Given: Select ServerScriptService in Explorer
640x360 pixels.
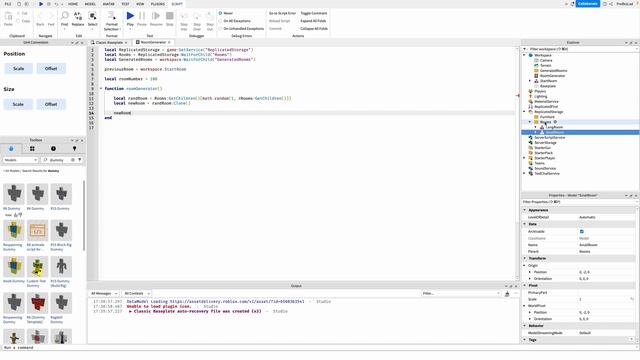Looking at the screenshot, I should click(549, 138).
